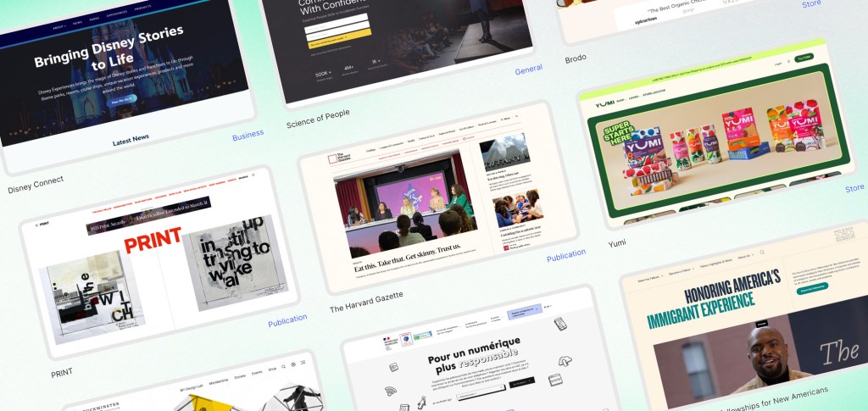This screenshot has width=868, height=411.
Task: Click the red PRINT logo
Action: [153, 240]
